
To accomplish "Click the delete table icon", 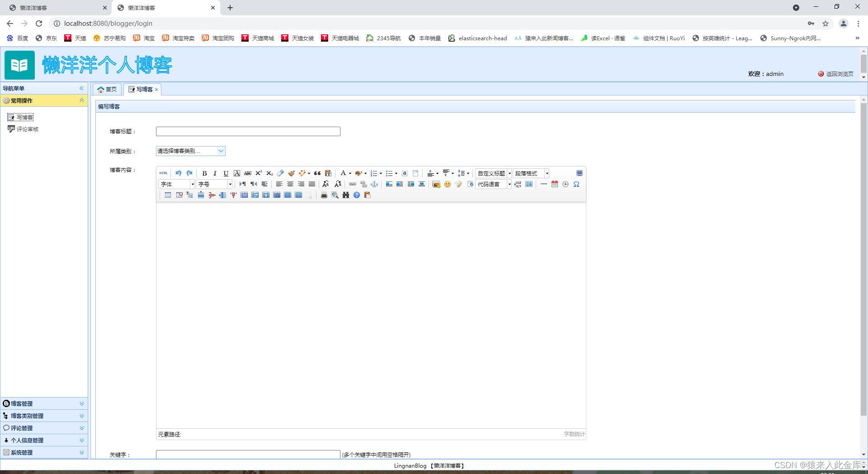I will pos(179,195).
